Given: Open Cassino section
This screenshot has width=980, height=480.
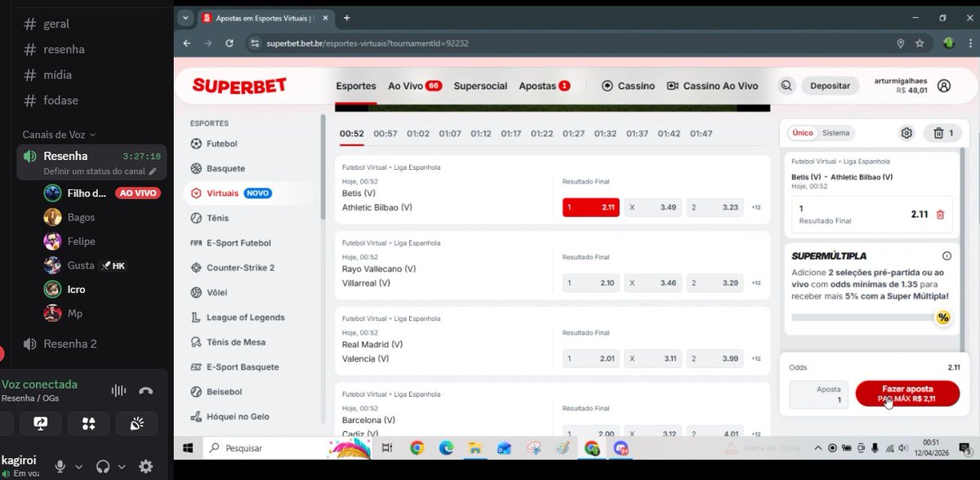Looking at the screenshot, I should 628,86.
